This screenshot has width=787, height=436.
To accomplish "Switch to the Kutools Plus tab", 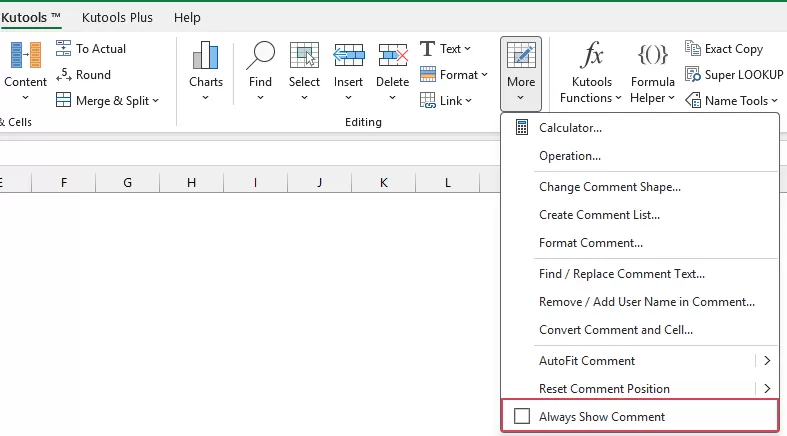I will (117, 18).
